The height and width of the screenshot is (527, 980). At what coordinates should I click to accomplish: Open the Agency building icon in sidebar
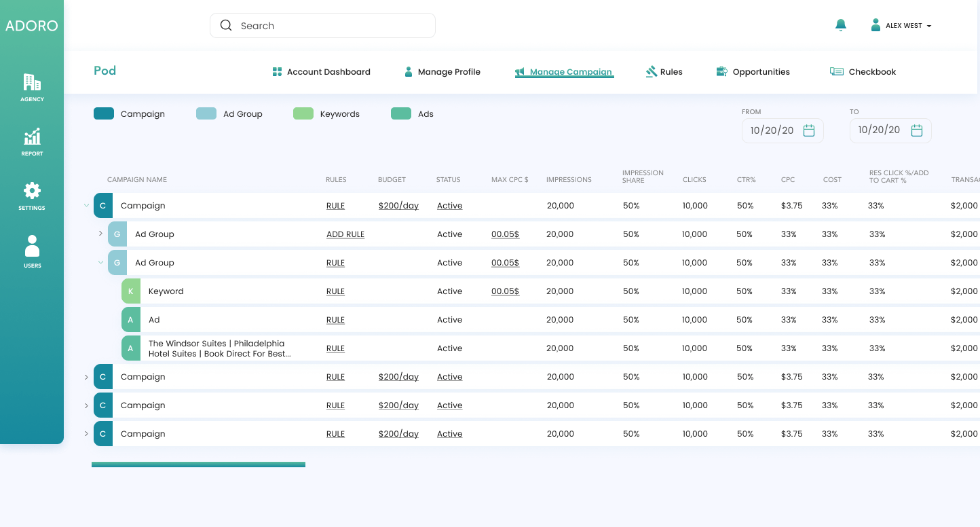[32, 83]
